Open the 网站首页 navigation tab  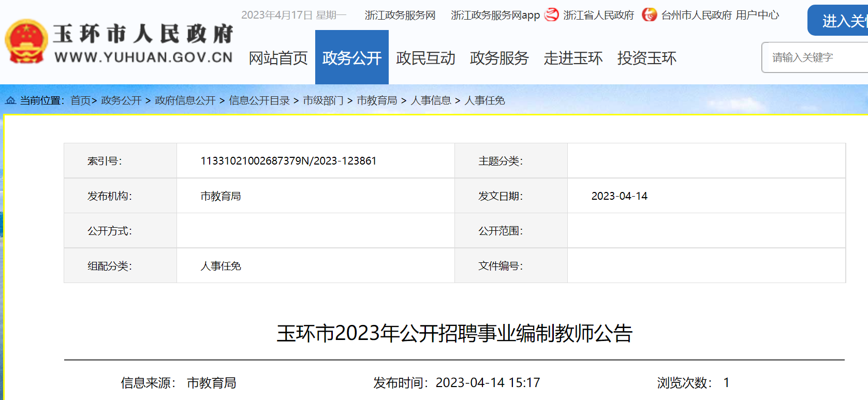coord(278,58)
